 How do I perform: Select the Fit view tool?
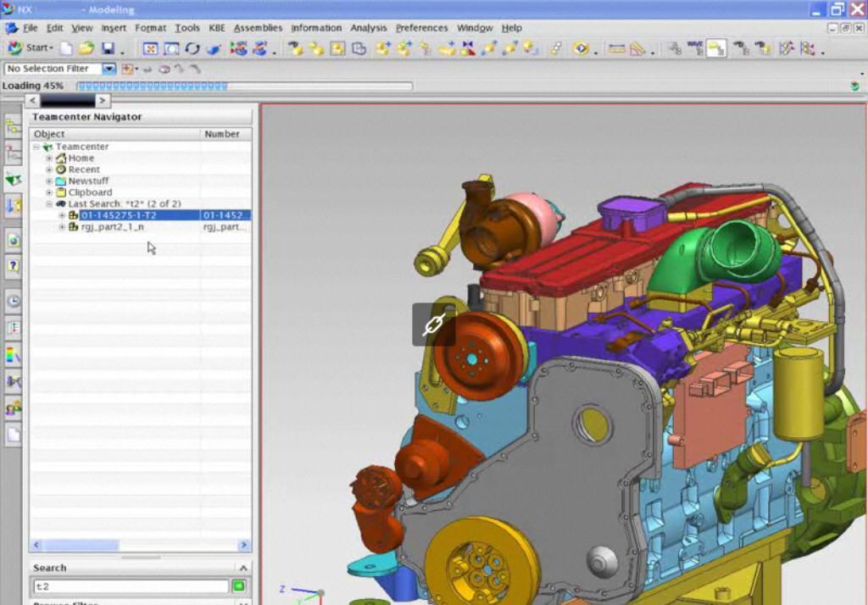pos(150,48)
